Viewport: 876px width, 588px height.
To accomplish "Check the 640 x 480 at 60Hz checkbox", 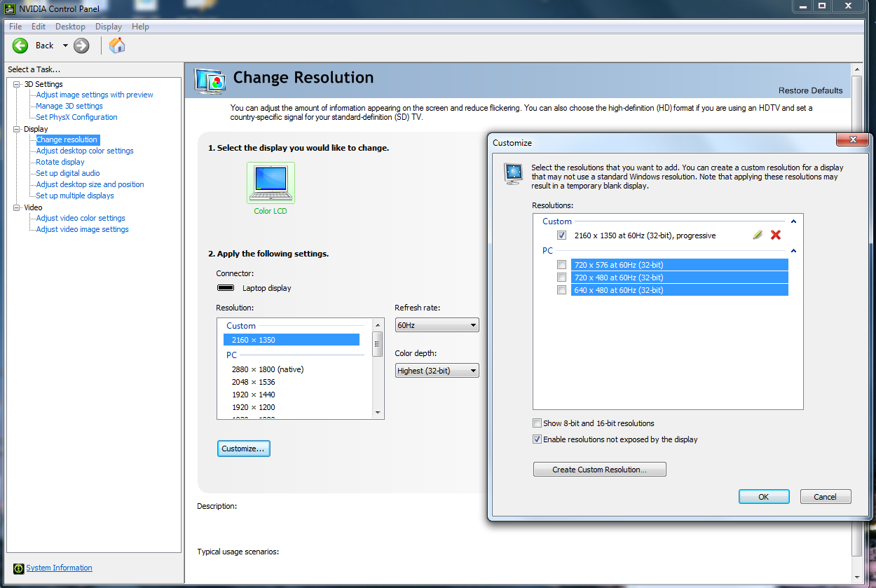I will coord(562,290).
